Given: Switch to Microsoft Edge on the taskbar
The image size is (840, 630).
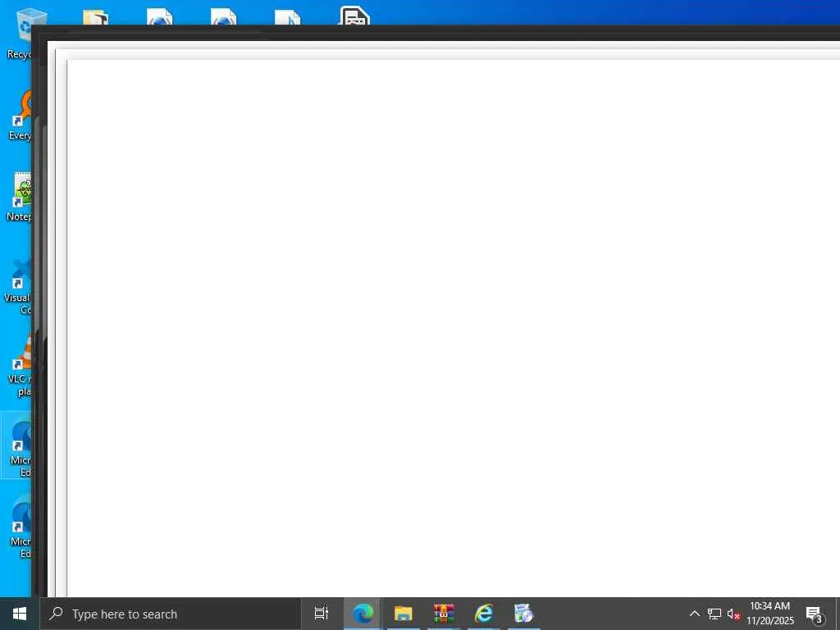Looking at the screenshot, I should pos(363,614).
